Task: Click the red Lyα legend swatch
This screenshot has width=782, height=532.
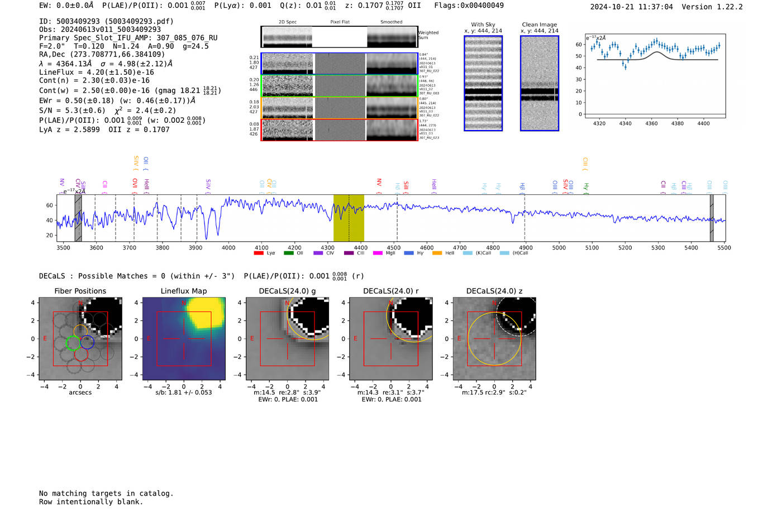Action: coord(258,253)
